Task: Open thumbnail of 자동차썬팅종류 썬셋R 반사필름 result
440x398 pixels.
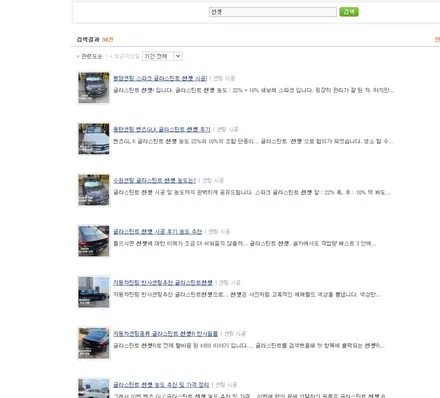Action: 94,343
